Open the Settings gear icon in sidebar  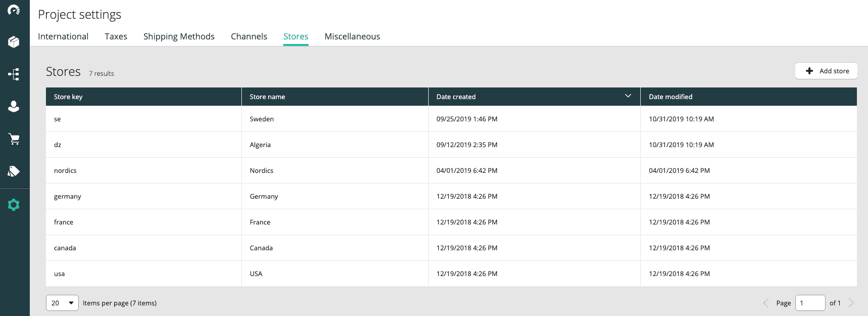(x=14, y=205)
